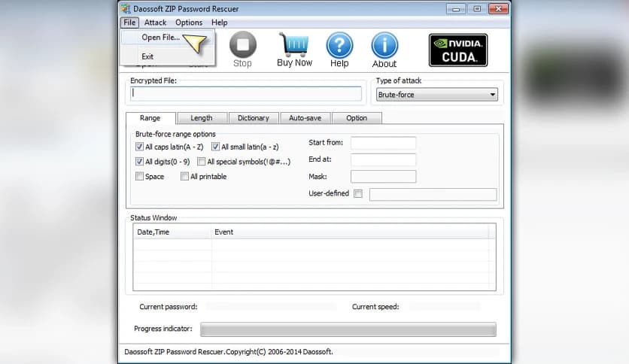
Task: Open the File menu
Action: click(129, 23)
